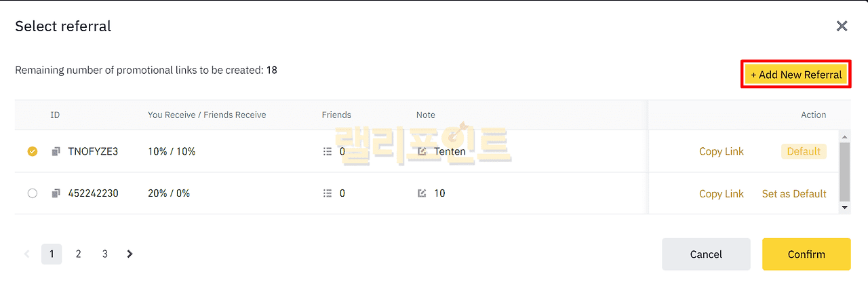Close the Select referral dialog
The height and width of the screenshot is (291, 868).
[842, 26]
